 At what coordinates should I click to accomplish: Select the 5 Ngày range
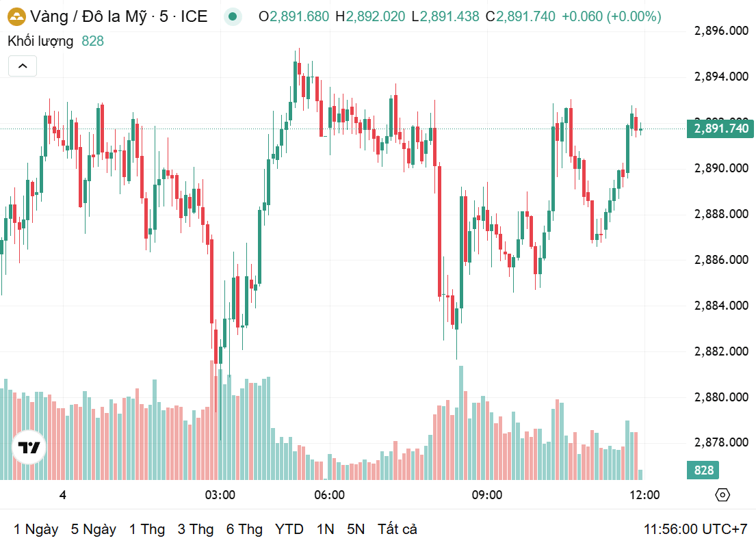[x=94, y=529]
